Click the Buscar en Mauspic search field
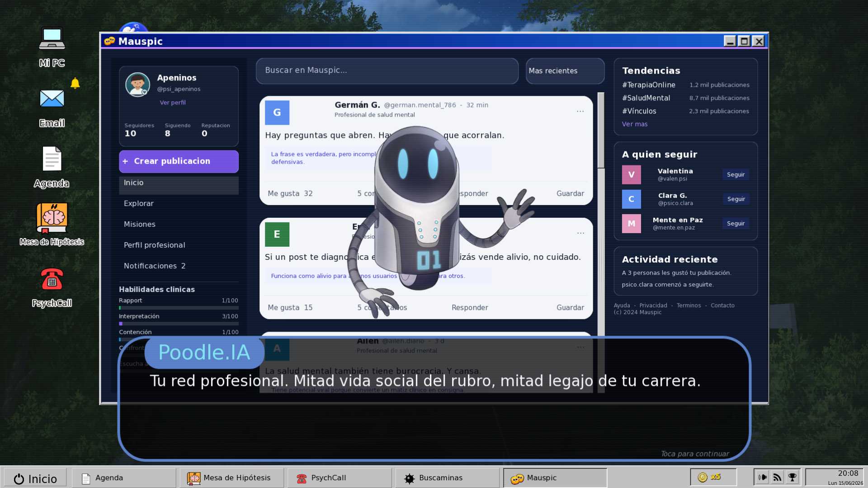Image resolution: width=868 pixels, height=488 pixels. (387, 71)
